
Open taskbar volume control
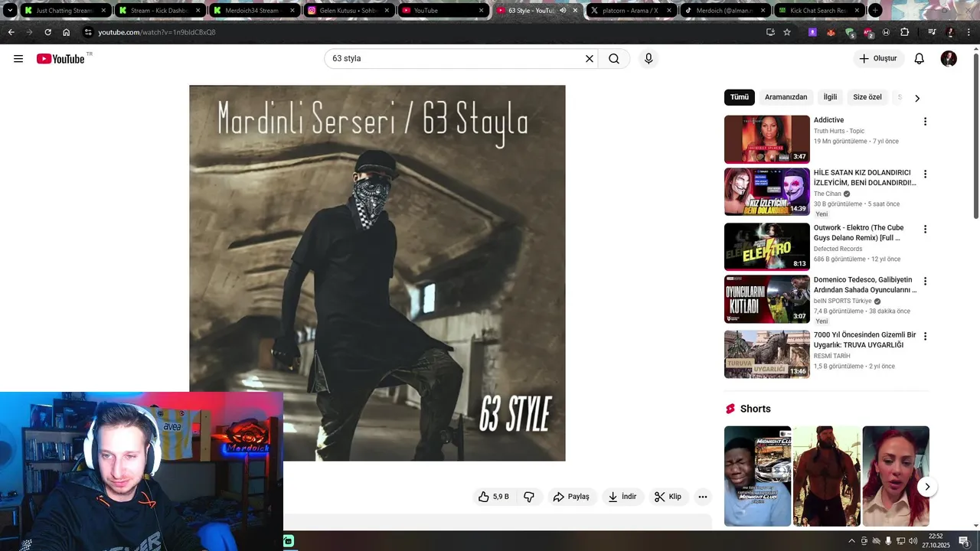[913, 541]
